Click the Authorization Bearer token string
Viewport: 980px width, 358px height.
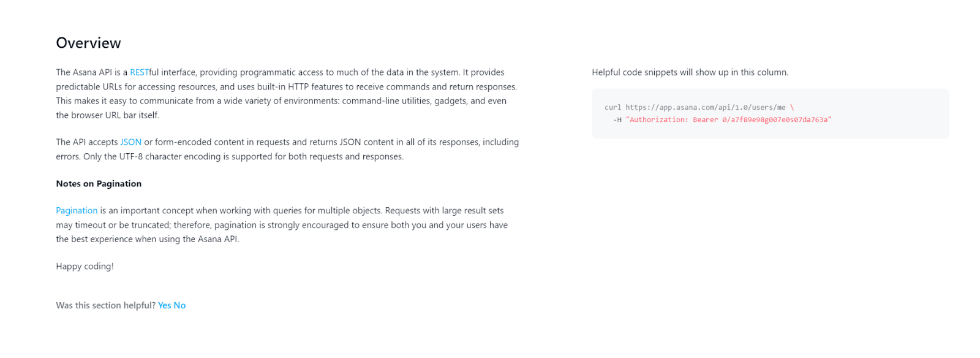click(x=728, y=120)
